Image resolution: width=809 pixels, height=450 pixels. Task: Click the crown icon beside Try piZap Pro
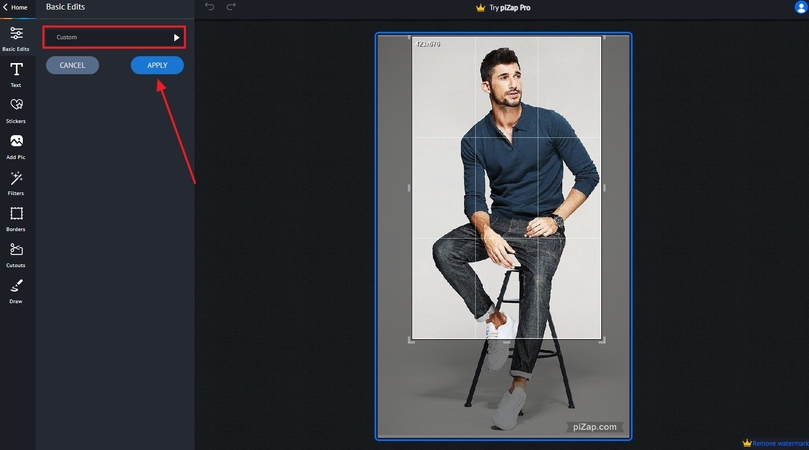click(480, 8)
